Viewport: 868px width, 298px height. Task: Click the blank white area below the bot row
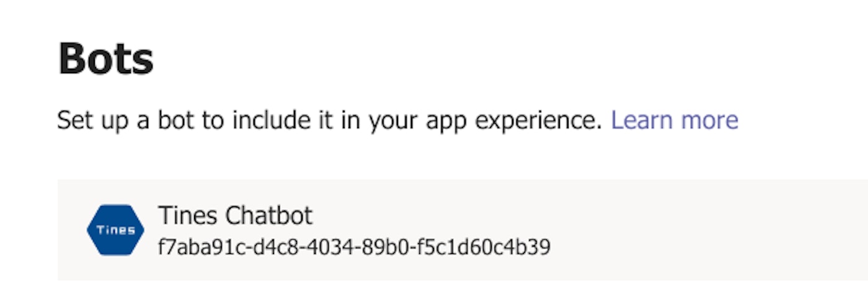coord(434,291)
